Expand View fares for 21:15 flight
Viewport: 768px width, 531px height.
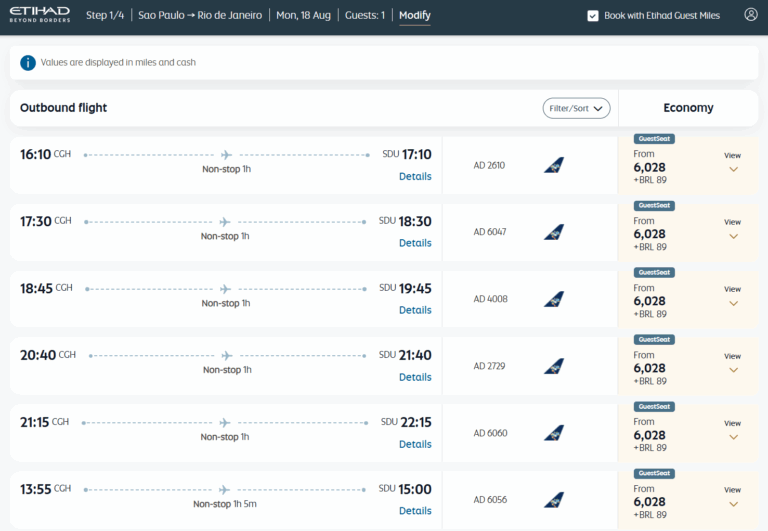(733, 430)
